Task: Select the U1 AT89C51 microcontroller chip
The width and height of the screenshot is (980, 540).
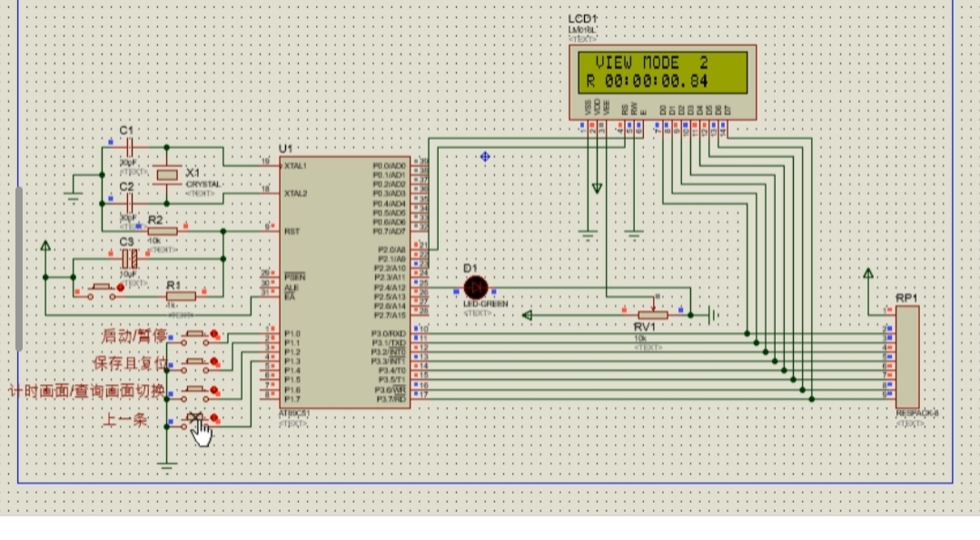Action: (344, 282)
